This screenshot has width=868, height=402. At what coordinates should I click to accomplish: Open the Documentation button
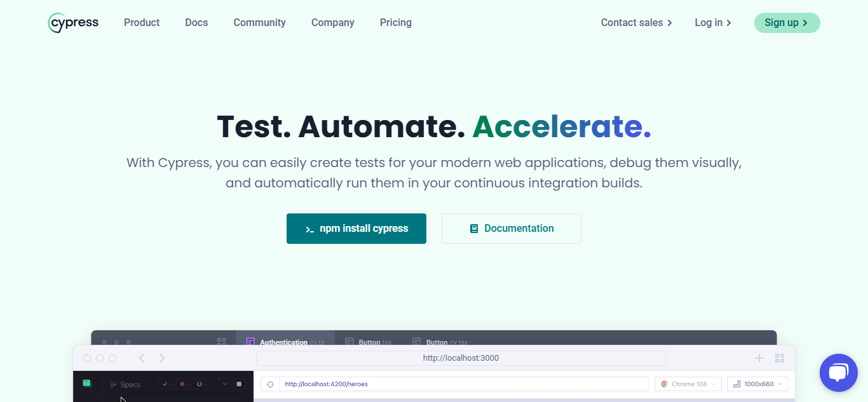click(x=512, y=229)
